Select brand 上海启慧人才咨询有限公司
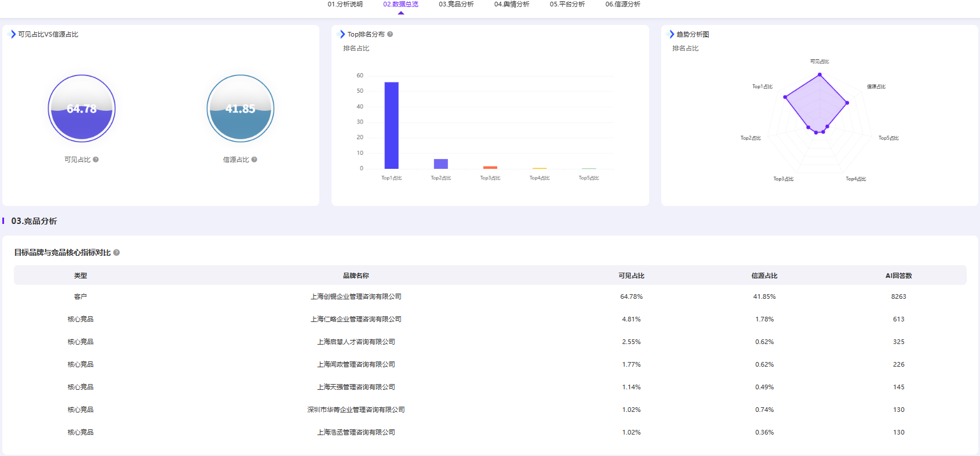Viewport: 980px width, 456px height. pos(356,342)
